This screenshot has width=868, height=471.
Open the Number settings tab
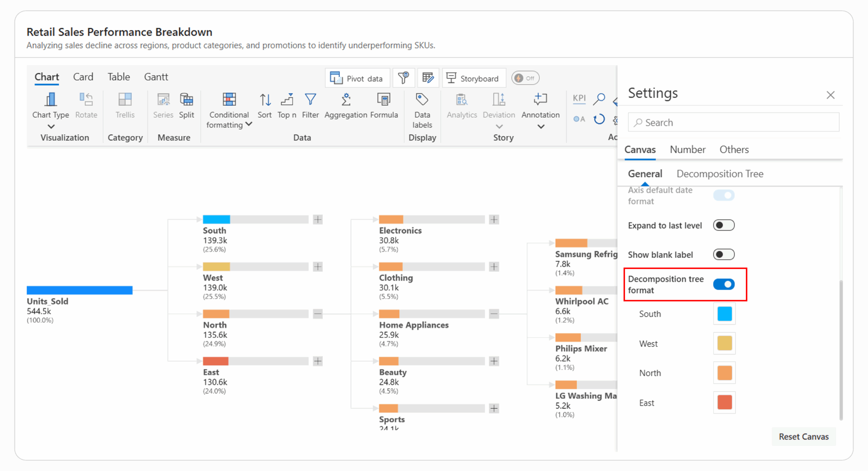687,150
